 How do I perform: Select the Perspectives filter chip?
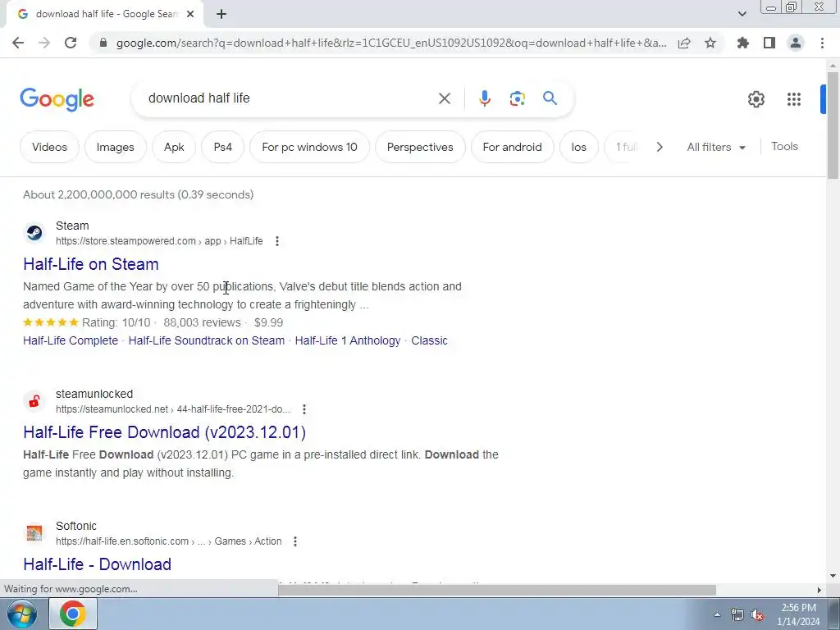pyautogui.click(x=420, y=147)
